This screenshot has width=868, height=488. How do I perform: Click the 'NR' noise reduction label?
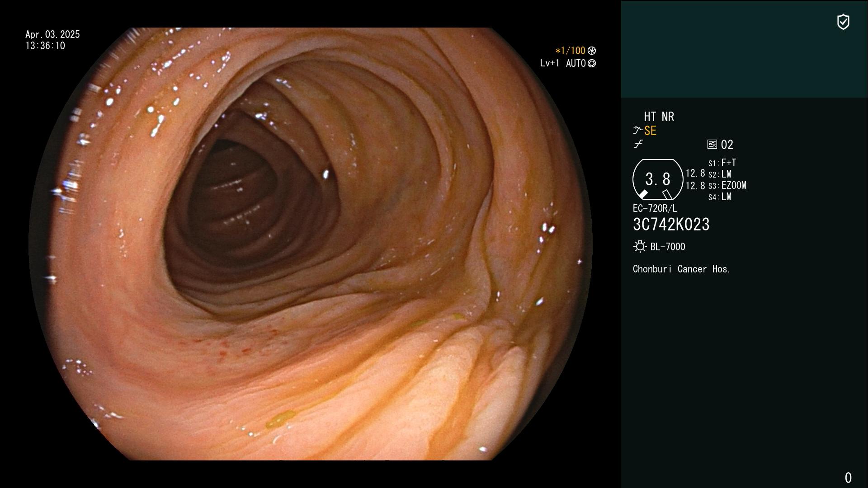668,117
